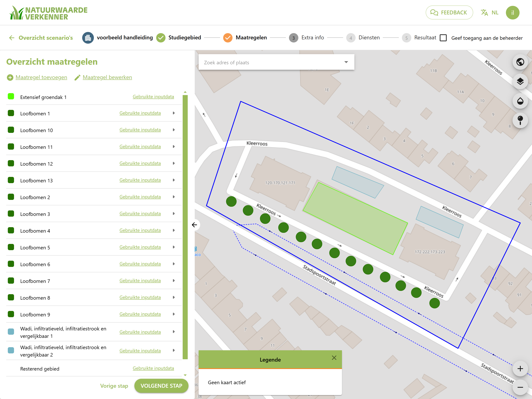Go to the Extra info step

(313, 38)
